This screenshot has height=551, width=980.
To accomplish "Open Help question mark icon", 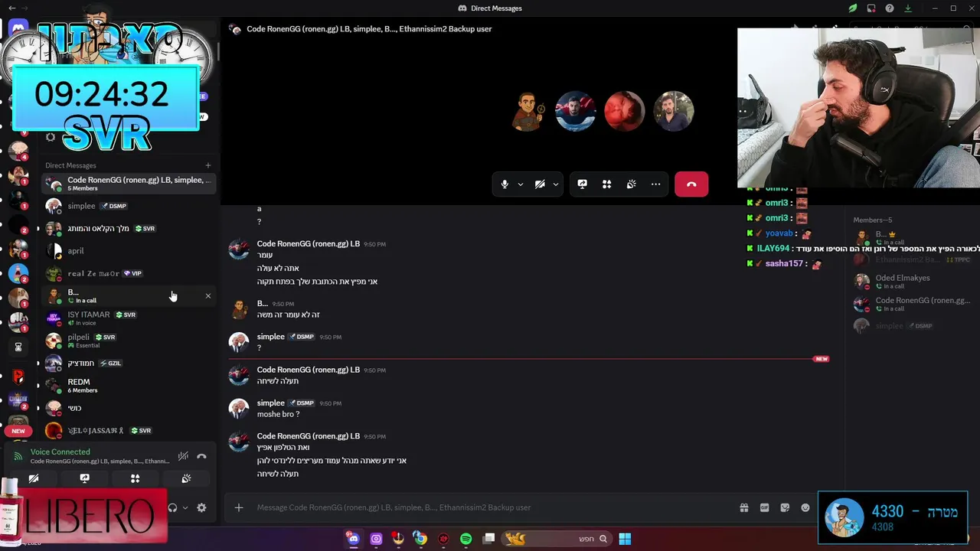I will [890, 8].
